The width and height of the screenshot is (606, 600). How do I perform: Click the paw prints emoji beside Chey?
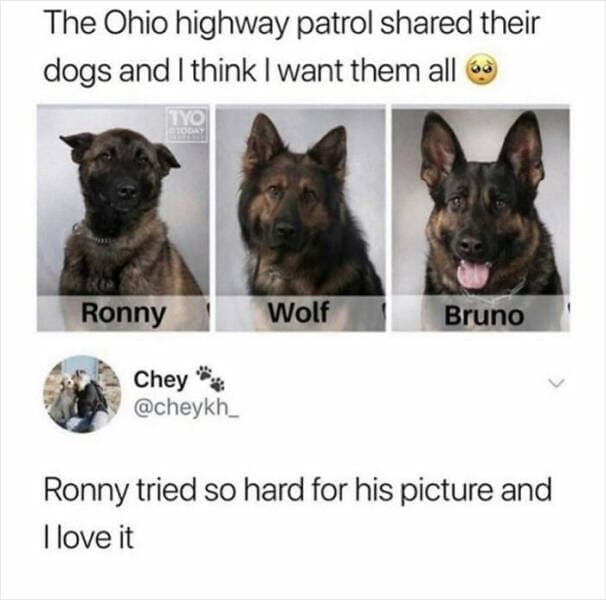tap(211, 378)
